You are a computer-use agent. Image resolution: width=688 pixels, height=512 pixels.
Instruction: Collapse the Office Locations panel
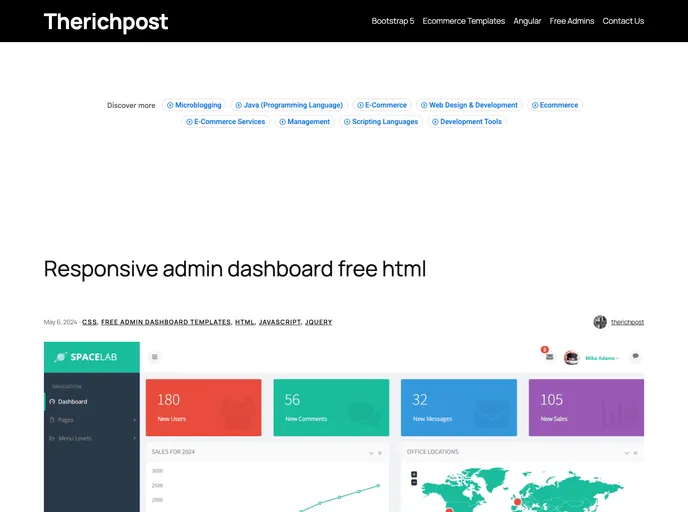[x=626, y=453]
